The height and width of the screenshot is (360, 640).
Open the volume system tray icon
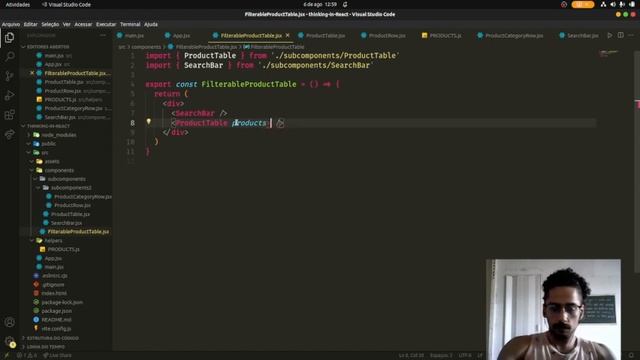tap(612, 4)
